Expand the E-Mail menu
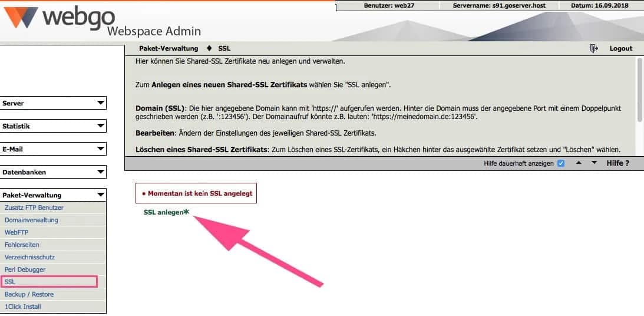Viewport: 644px width, 316px height. click(x=54, y=149)
